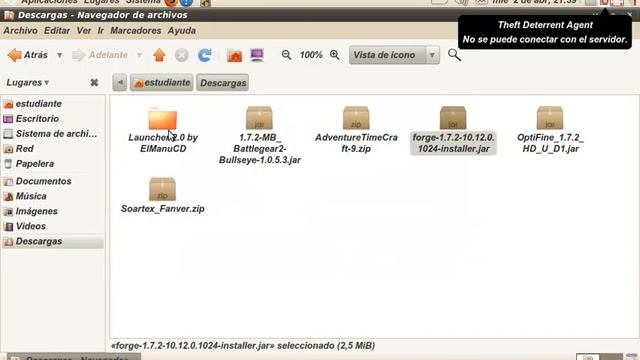Go back with the Atrás arrow
This screenshot has width=640, height=360.
pyautogui.click(x=28, y=55)
